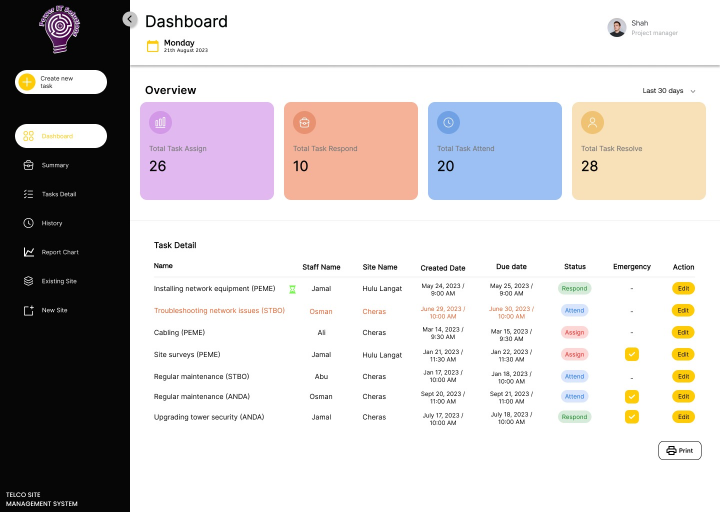Click the Emergency column header
This screenshot has width=720, height=512.
632,267
